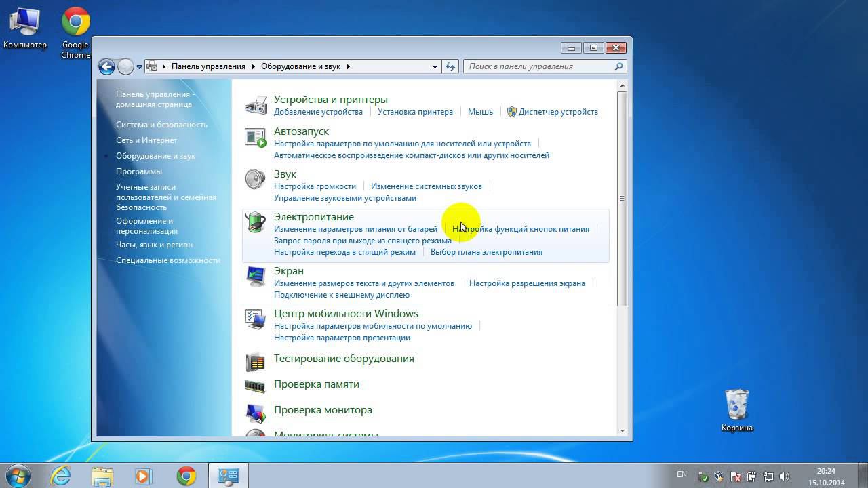The height and width of the screenshot is (488, 868).
Task: Go to Control Panel home page link
Action: (155, 99)
